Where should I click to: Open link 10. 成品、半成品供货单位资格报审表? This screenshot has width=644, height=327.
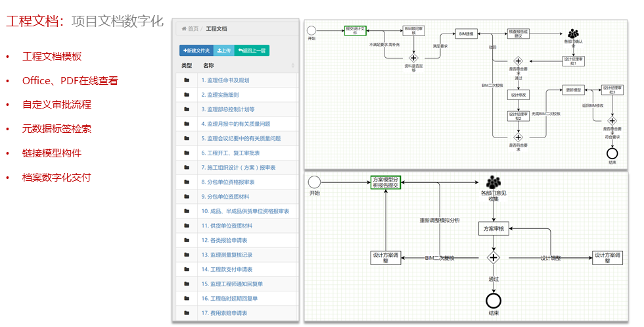point(245,211)
